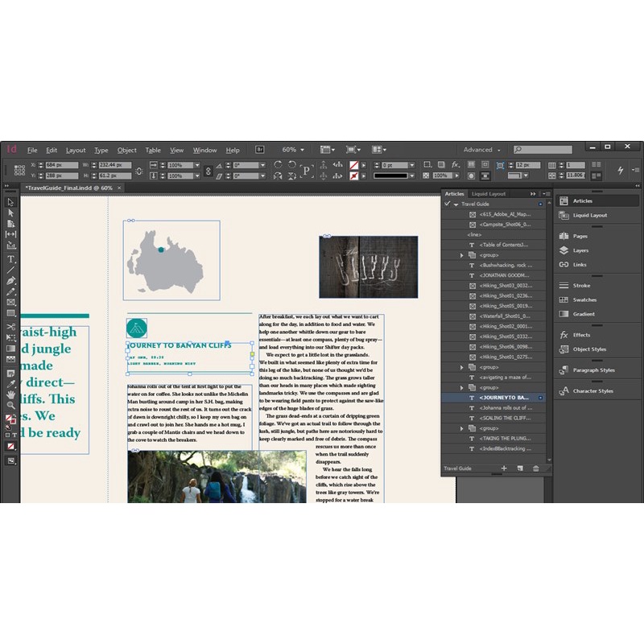644x644 pixels.
Task: Select the Type tool
Action: click(x=10, y=259)
